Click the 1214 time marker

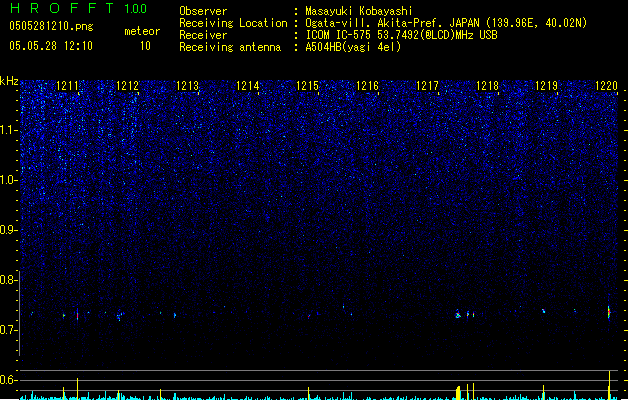coord(248,86)
